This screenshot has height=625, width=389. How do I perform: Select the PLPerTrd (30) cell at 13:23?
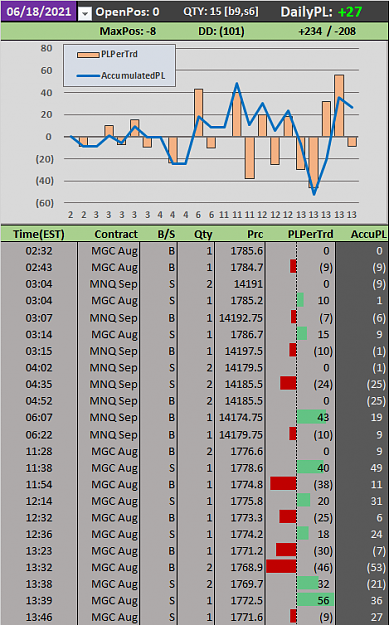(301, 551)
